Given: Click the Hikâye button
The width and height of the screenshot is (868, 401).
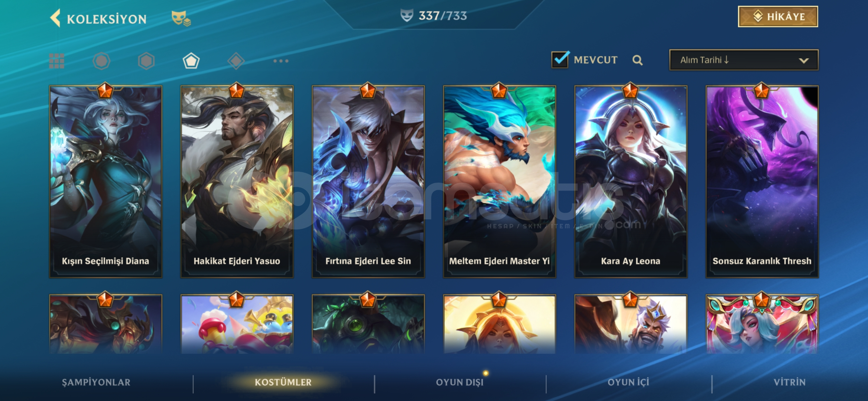Looking at the screenshot, I should (x=778, y=17).
